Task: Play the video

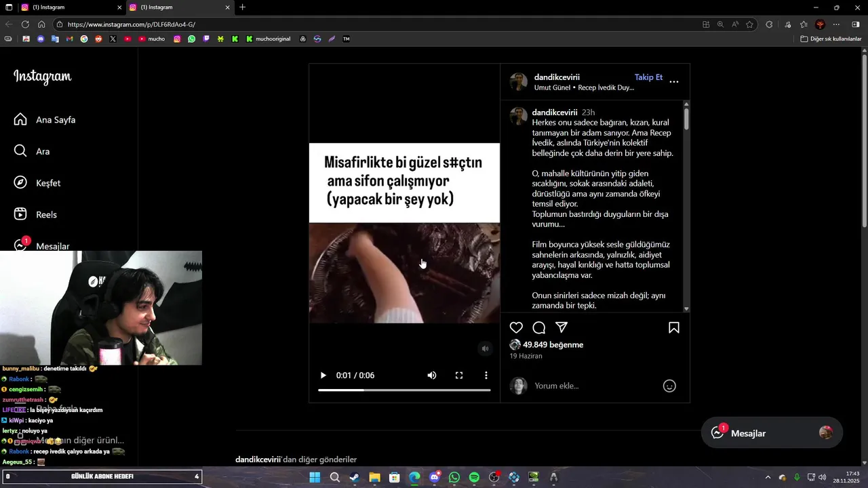Action: pos(323,375)
